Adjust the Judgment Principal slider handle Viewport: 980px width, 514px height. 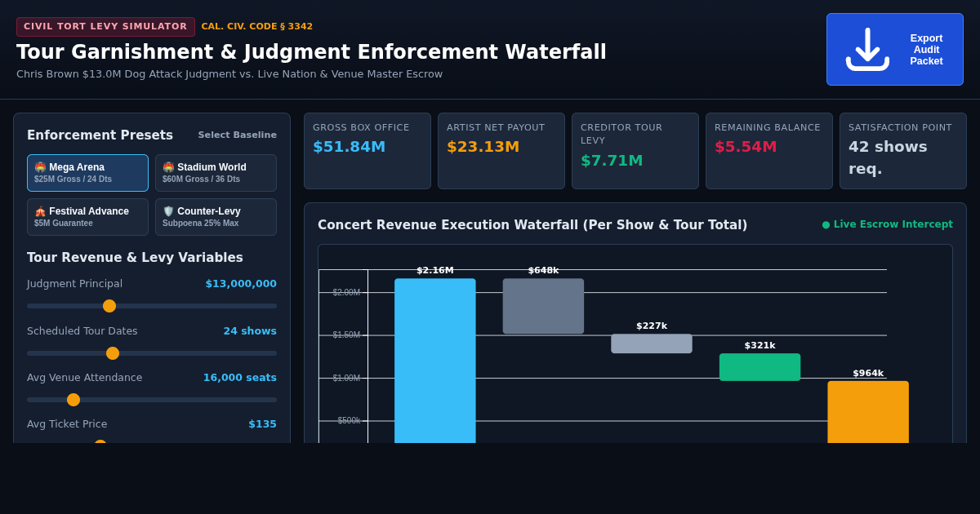(x=109, y=306)
